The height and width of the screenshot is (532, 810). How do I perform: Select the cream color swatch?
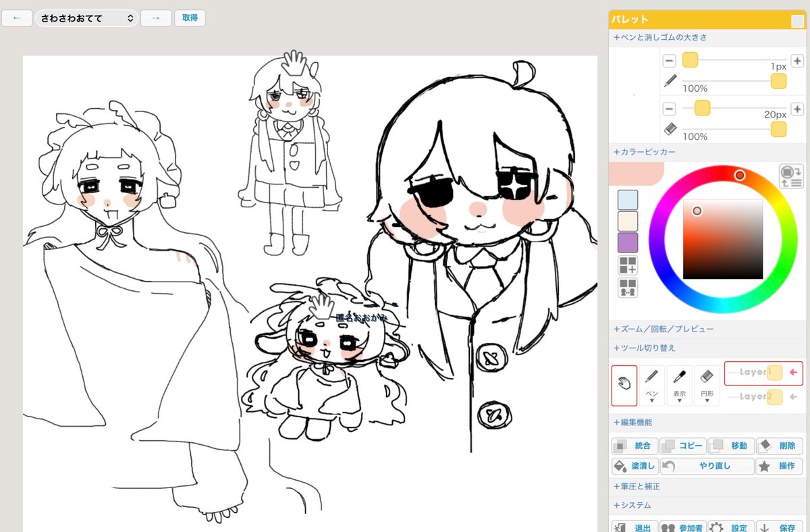[x=628, y=221]
